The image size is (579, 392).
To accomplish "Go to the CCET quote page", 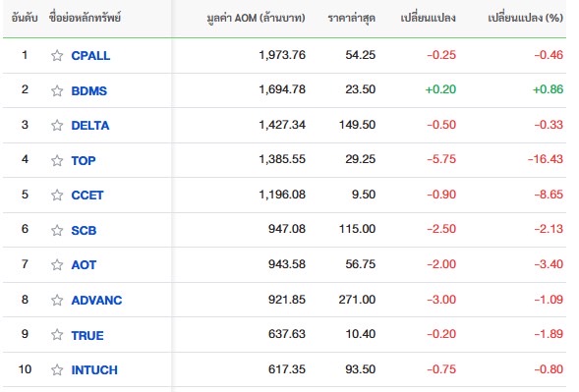I will [x=87, y=195].
